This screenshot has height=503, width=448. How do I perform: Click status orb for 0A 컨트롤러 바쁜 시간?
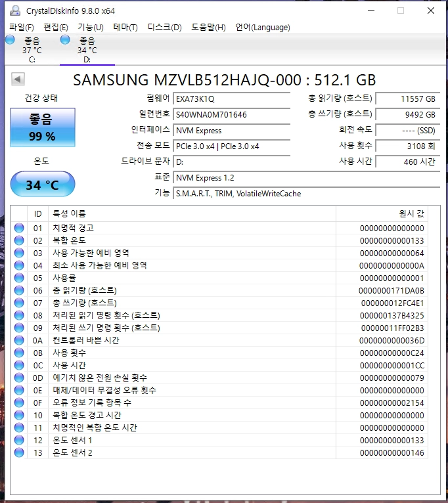click(x=19, y=340)
